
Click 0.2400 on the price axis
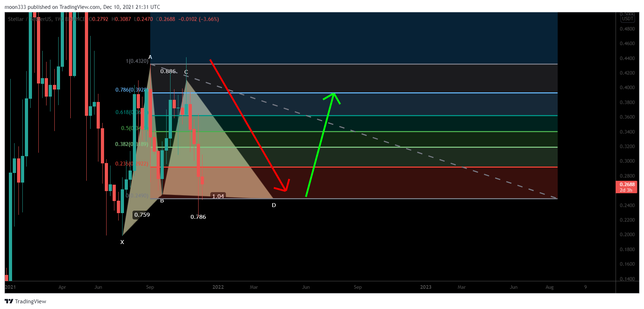pyautogui.click(x=627, y=206)
